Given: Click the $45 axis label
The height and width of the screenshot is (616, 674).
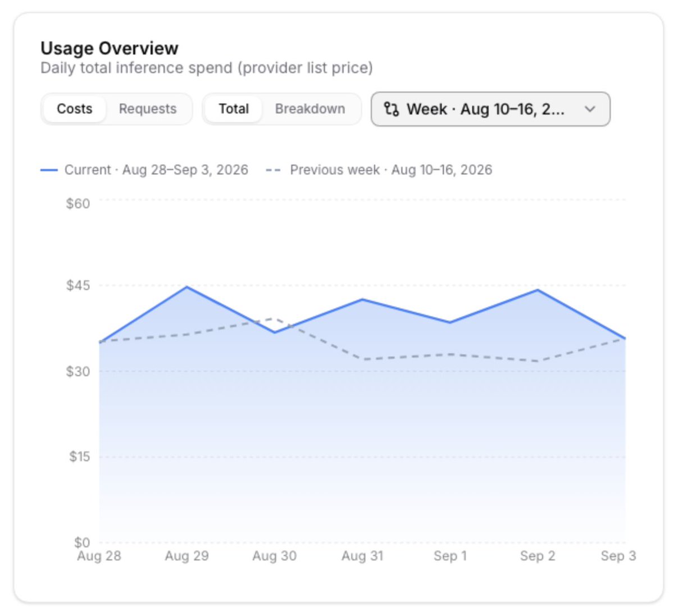Looking at the screenshot, I should (78, 285).
